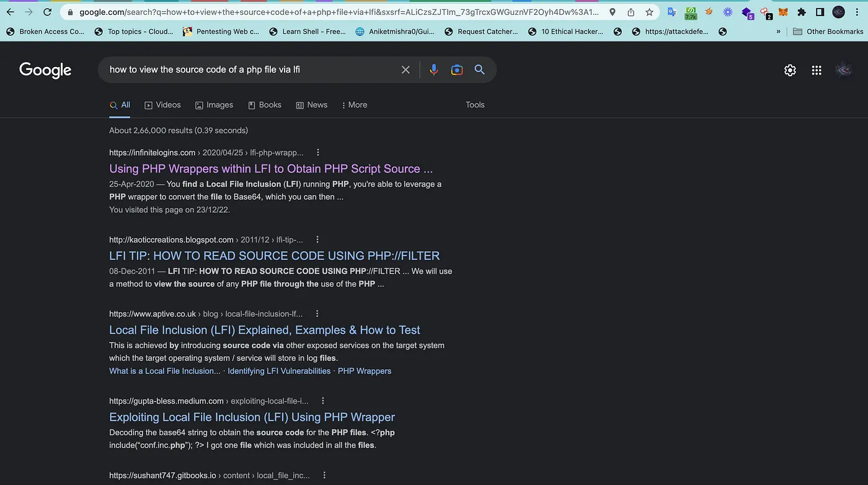The height and width of the screenshot is (485, 868).
Task: Expand the More search filters
Action: pyautogui.click(x=354, y=105)
